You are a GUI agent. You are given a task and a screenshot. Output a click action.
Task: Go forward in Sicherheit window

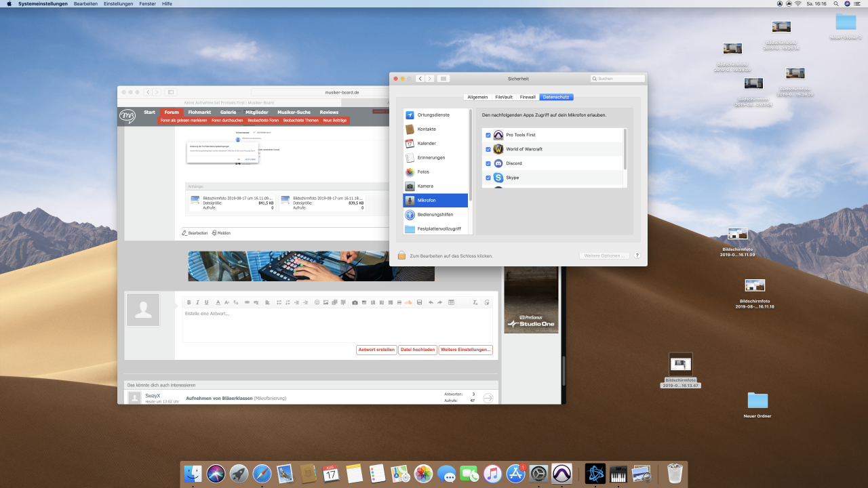click(x=430, y=79)
